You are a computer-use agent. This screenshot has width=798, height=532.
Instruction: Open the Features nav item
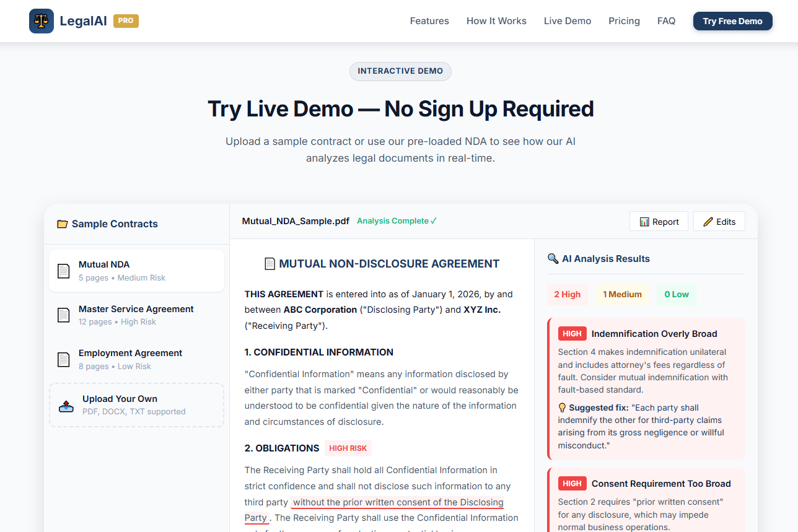[x=429, y=21]
